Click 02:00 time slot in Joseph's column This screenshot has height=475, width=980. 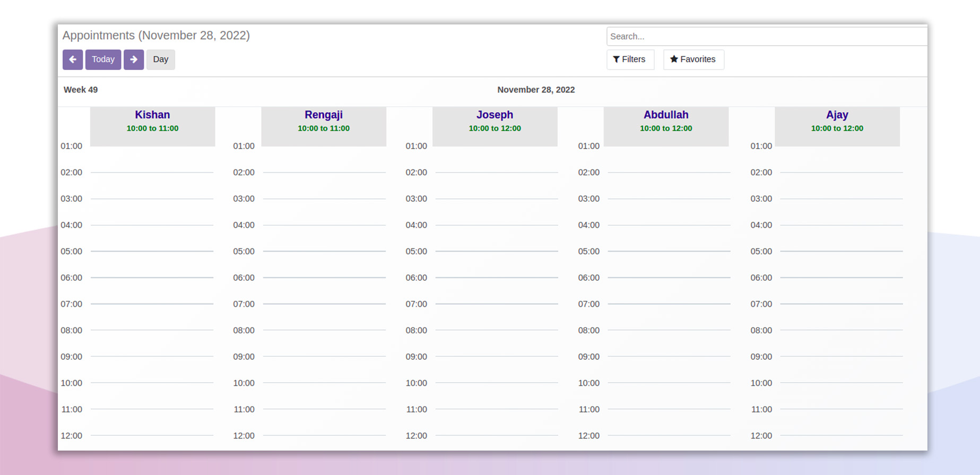[x=497, y=185]
